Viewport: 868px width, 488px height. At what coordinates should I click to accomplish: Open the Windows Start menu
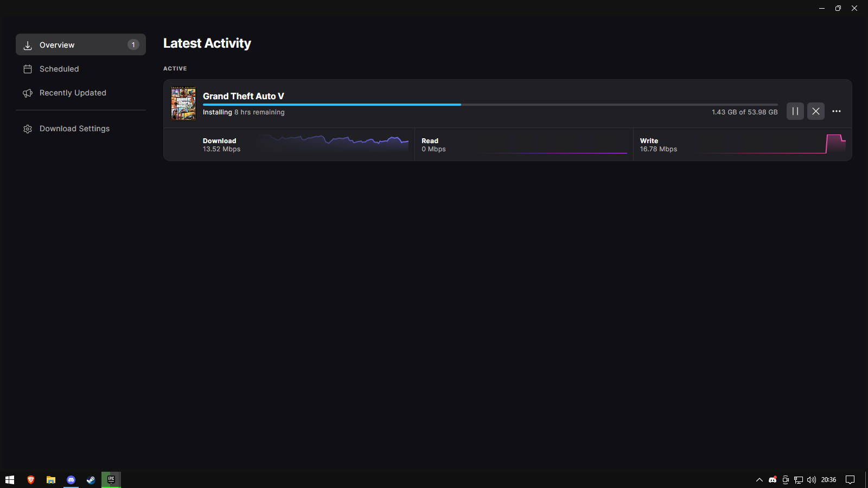click(10, 480)
